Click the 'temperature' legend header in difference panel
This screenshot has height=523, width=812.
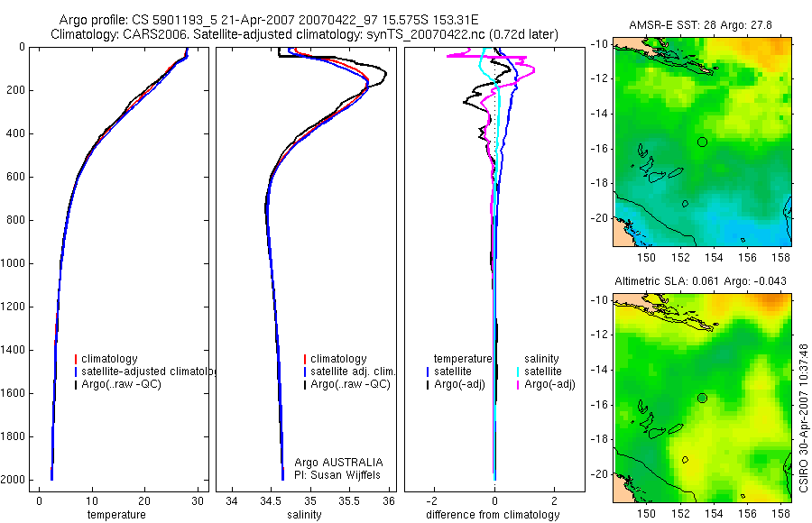tap(463, 359)
